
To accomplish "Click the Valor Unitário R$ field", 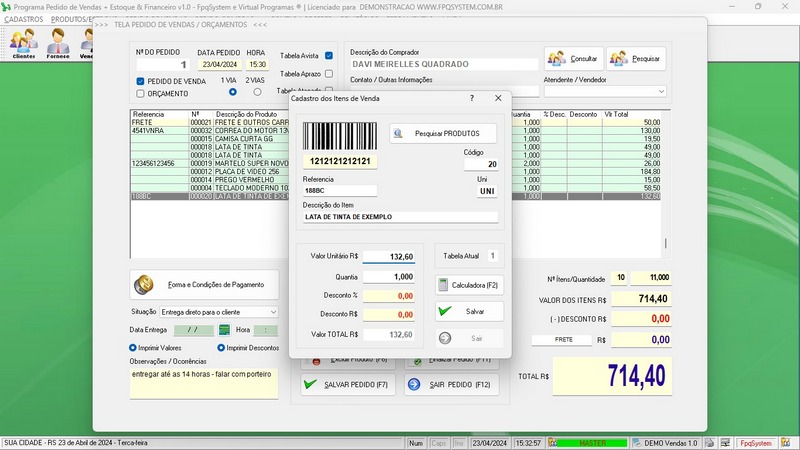I will tap(388, 257).
